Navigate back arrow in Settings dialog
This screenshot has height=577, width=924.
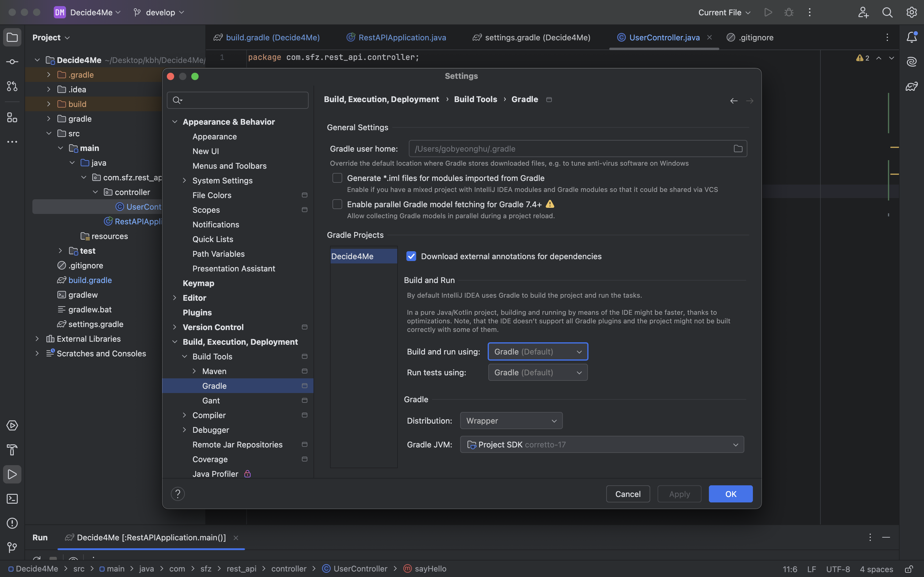[x=734, y=101]
